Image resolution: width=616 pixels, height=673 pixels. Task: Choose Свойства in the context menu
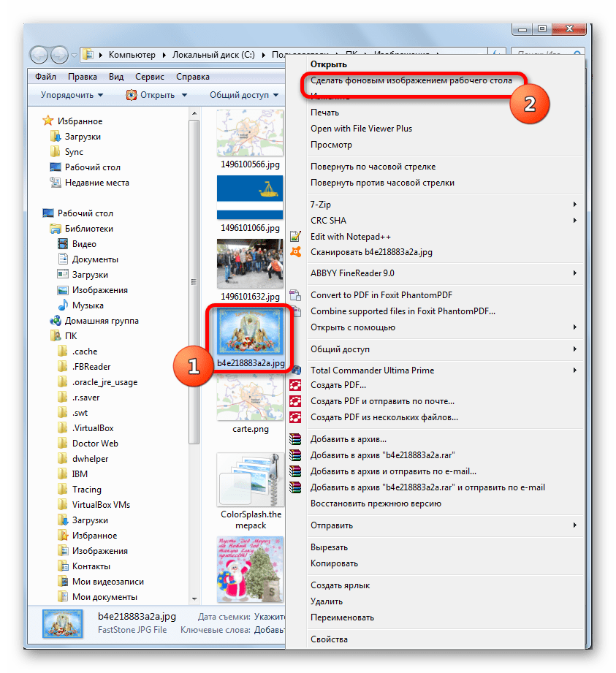point(330,639)
